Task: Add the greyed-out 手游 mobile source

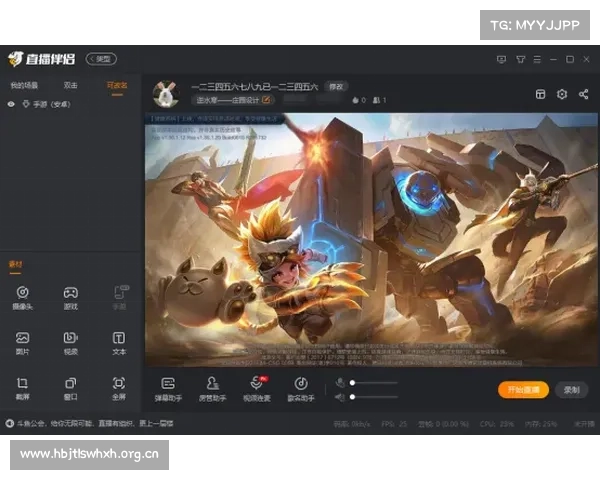Action: click(119, 297)
